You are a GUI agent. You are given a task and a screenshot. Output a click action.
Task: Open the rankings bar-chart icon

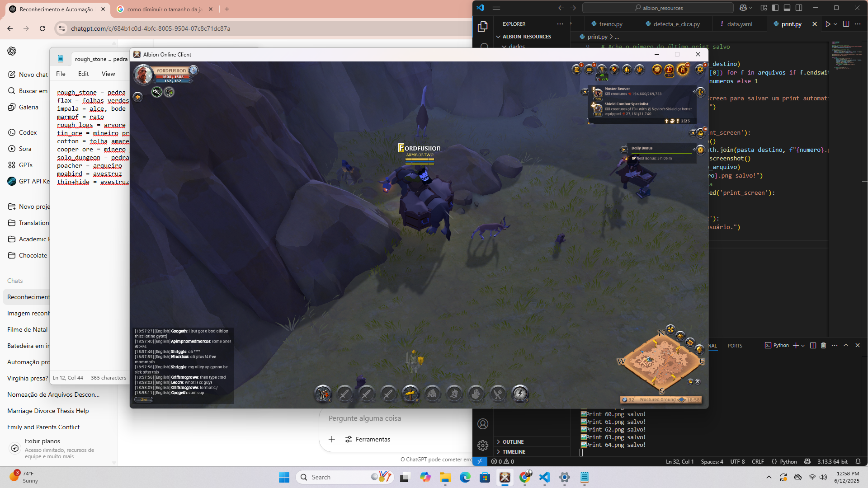coord(627,69)
